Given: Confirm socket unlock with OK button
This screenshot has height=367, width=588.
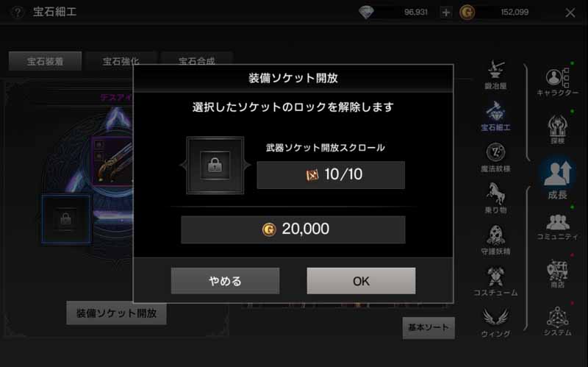Looking at the screenshot, I should (x=361, y=281).
